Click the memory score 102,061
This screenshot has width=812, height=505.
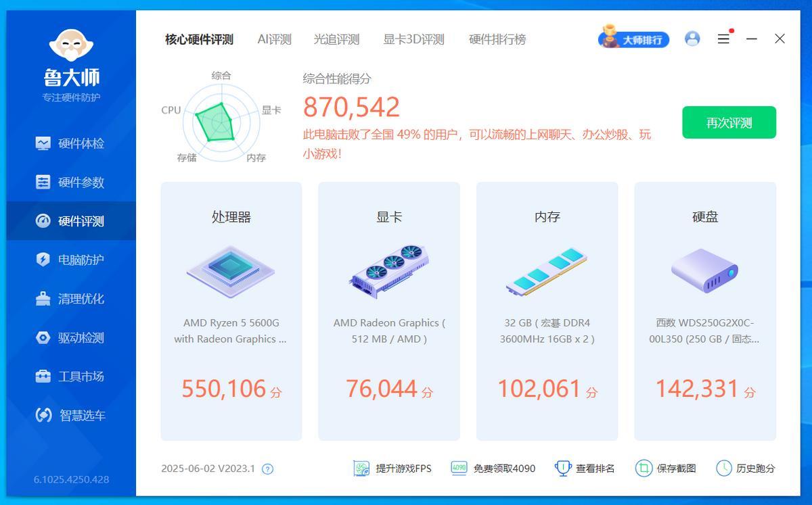click(x=539, y=389)
